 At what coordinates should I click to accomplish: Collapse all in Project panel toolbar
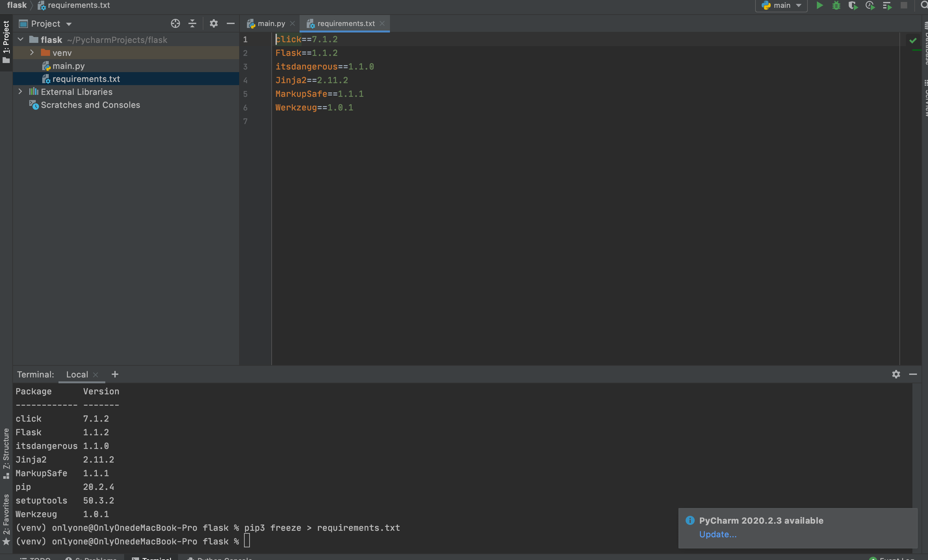192,24
